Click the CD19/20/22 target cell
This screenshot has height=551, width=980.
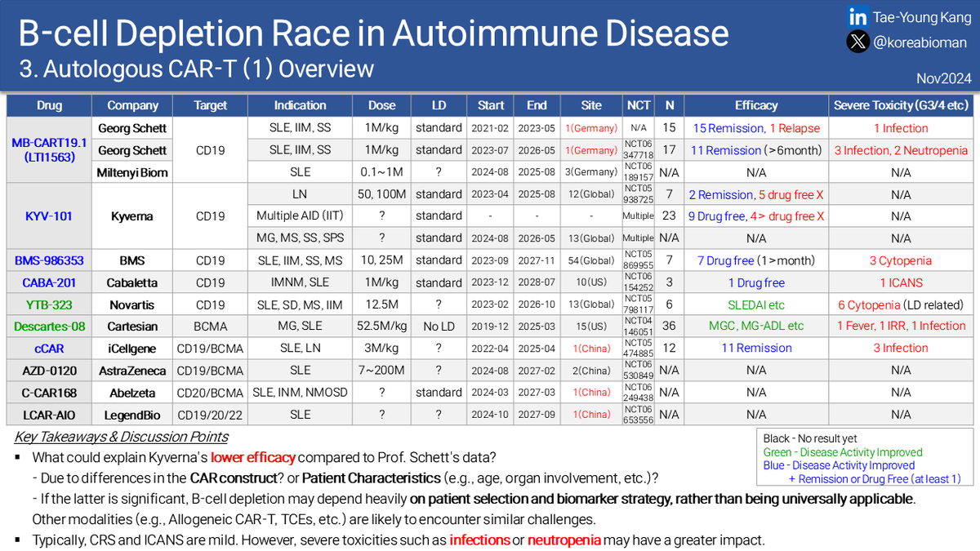[211, 415]
